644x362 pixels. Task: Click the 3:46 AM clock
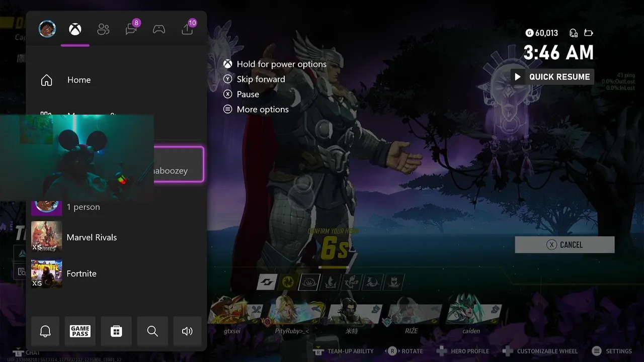(x=558, y=53)
